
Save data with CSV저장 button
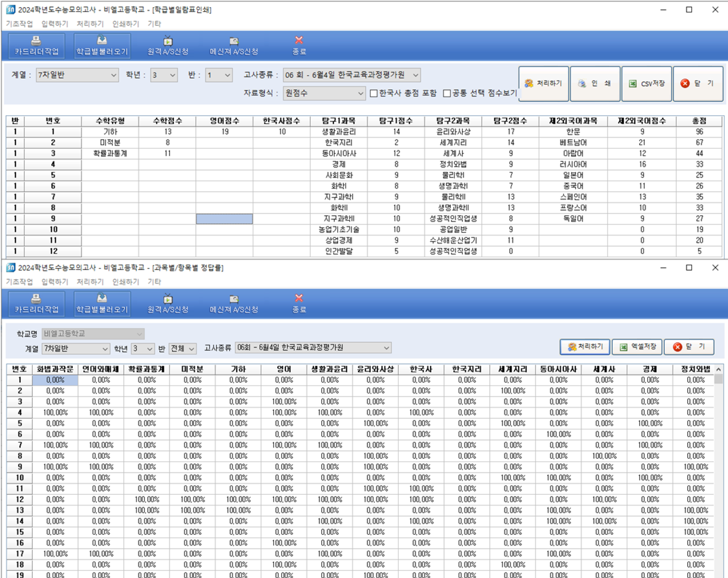click(647, 83)
